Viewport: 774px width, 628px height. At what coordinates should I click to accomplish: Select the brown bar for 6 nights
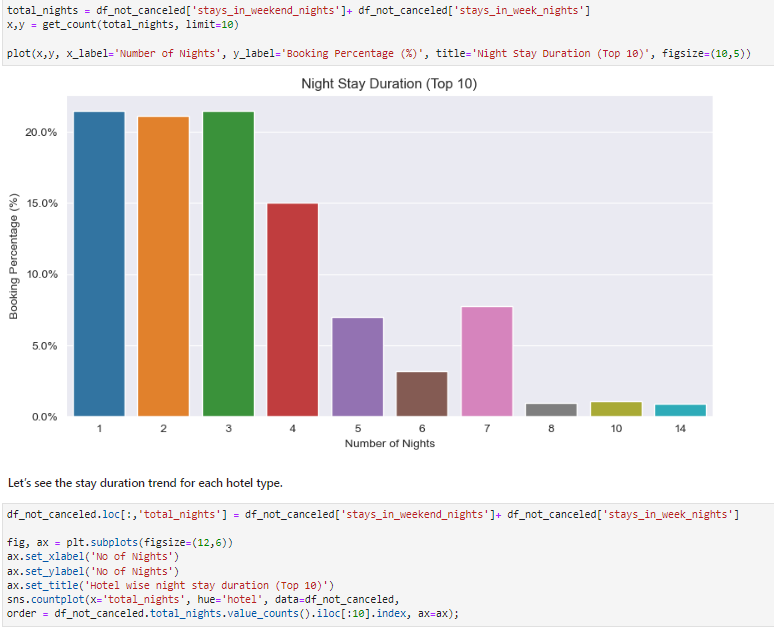tap(421, 394)
